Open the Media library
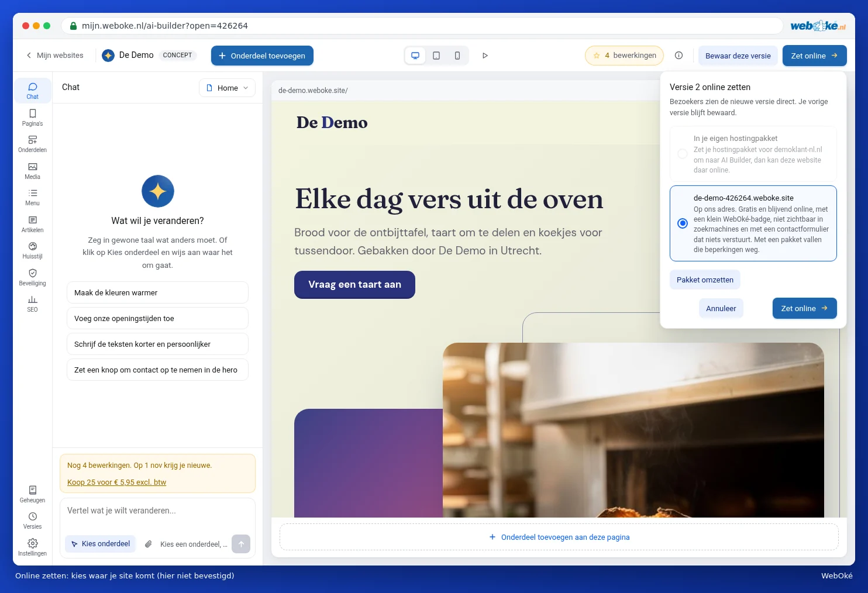The width and height of the screenshot is (868, 593). tap(32, 171)
